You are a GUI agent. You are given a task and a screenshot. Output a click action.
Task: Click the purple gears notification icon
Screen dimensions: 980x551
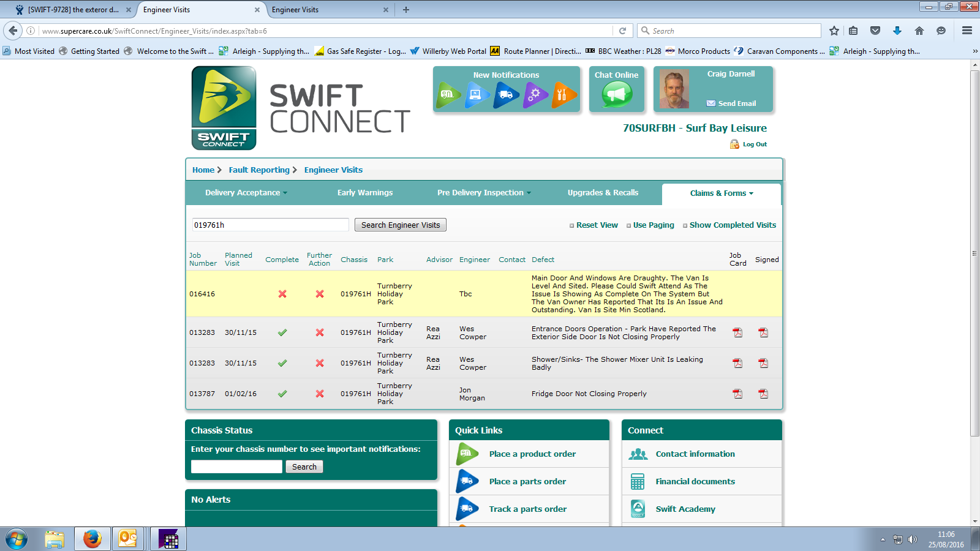[535, 95]
